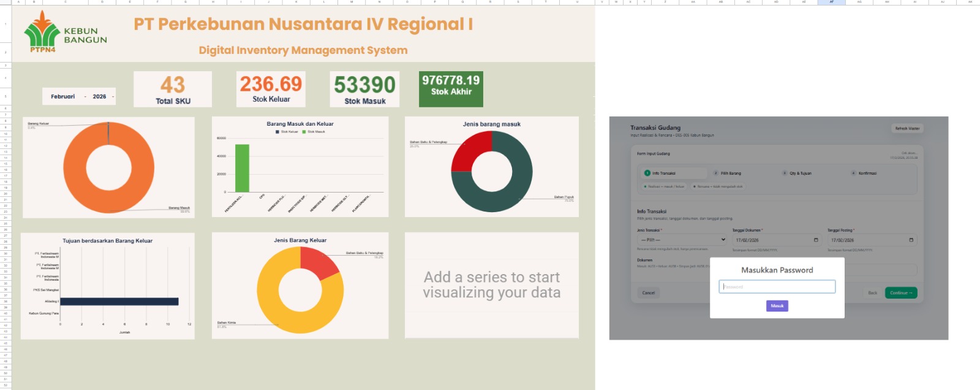Go to the Pilih Barang step
The image size is (980, 390).
[730, 173]
